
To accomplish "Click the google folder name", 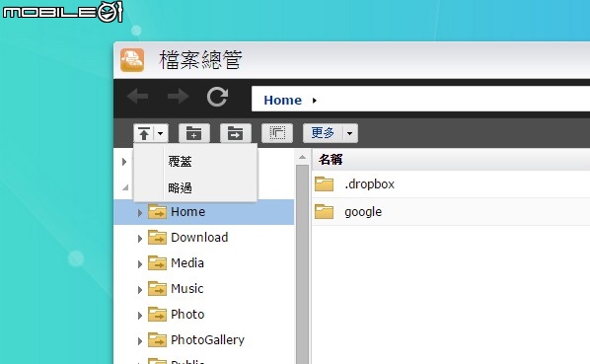I will [x=363, y=212].
